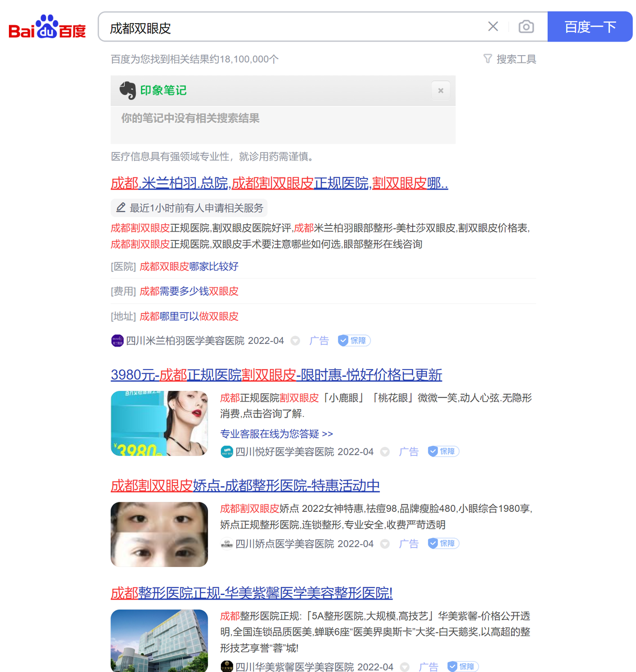Open sublink 成都双眼皮哪家比较好
The height and width of the screenshot is (672, 636).
pos(189,267)
